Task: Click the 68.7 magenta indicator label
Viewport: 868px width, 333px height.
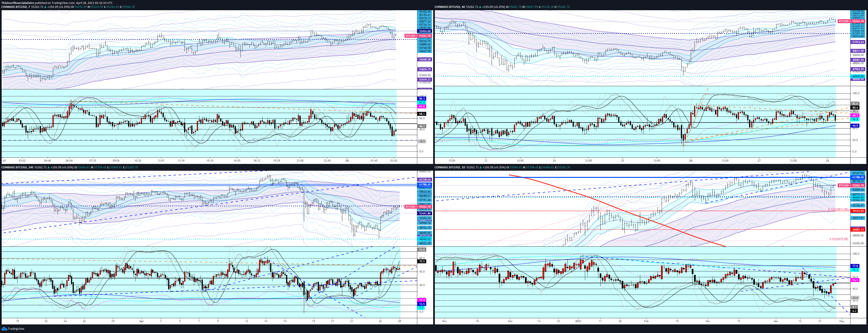Action: [855, 115]
